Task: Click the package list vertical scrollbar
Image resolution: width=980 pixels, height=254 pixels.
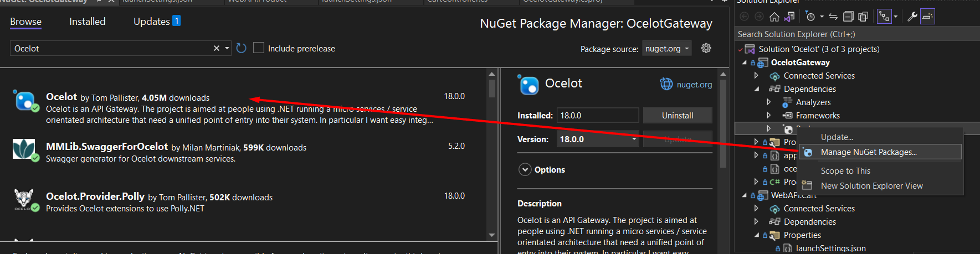Action: (x=492, y=155)
